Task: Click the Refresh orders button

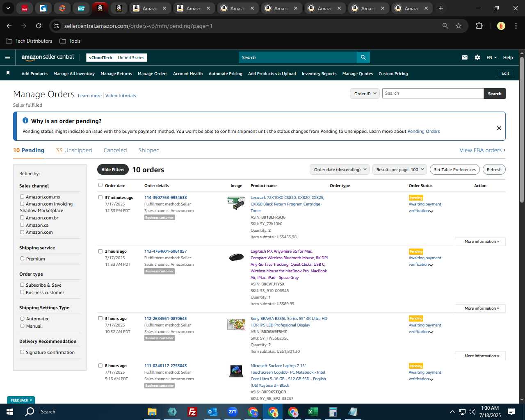Action: pos(494,169)
